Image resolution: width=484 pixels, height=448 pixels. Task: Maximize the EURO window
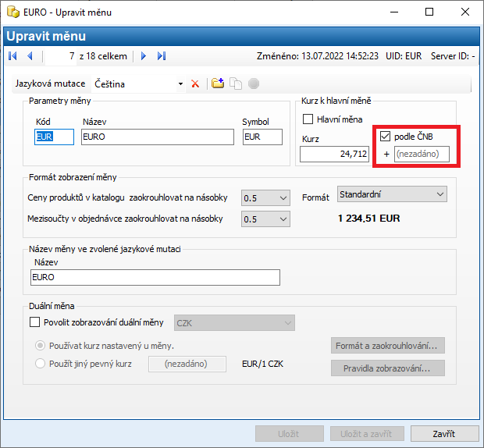click(429, 12)
